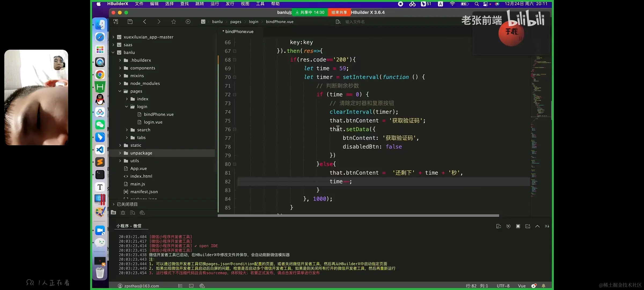Open login.vue in file tree
The width and height of the screenshot is (644, 290).
153,122
